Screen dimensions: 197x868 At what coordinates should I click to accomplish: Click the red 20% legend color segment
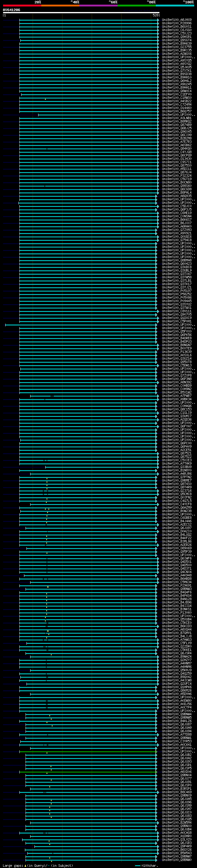22,6
